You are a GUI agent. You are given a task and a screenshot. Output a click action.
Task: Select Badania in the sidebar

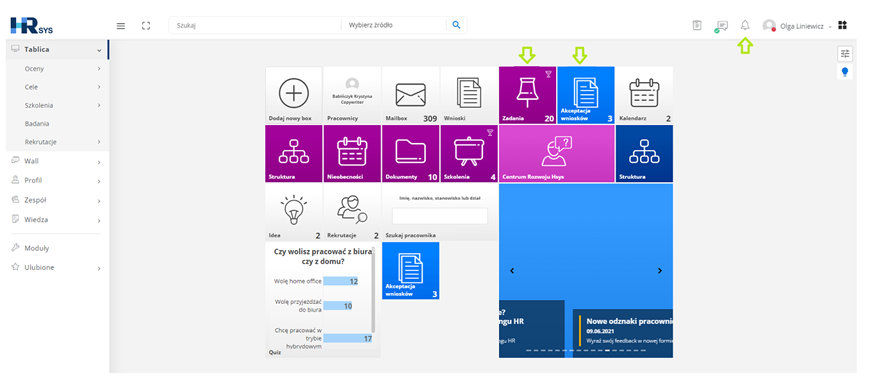pyautogui.click(x=37, y=124)
